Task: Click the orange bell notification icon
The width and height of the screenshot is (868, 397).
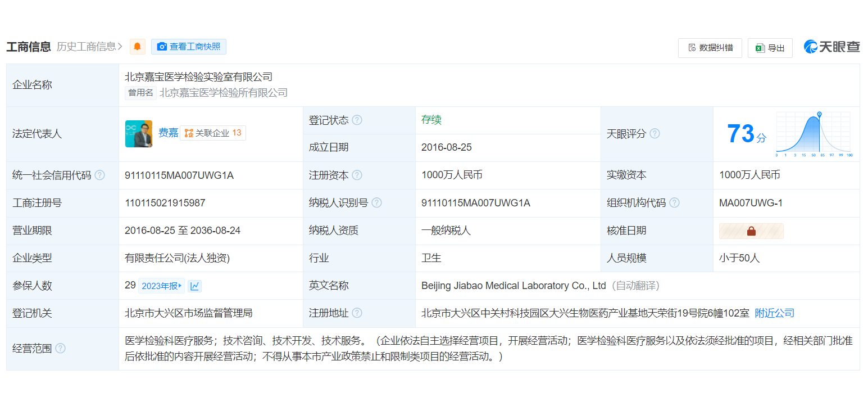Action: [138, 47]
